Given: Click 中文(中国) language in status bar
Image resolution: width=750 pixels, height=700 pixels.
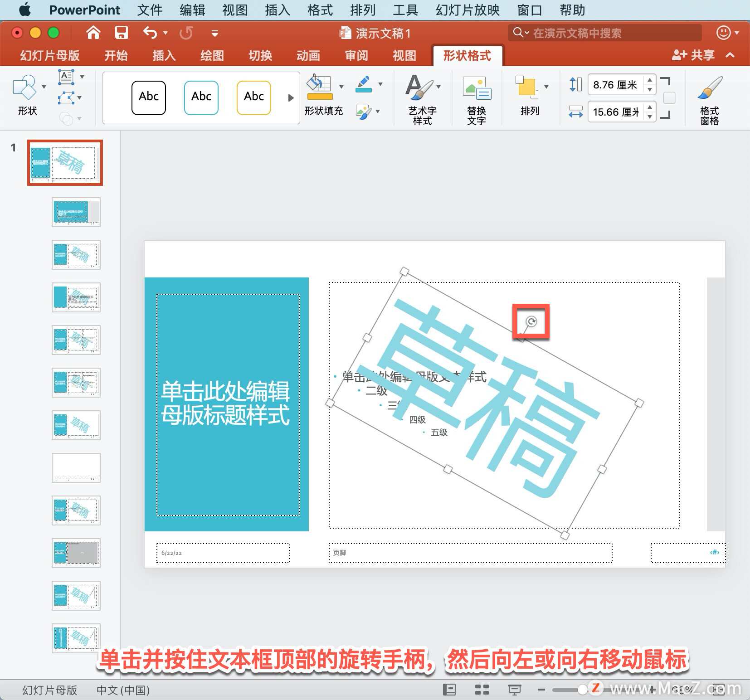Looking at the screenshot, I should pyautogui.click(x=123, y=690).
